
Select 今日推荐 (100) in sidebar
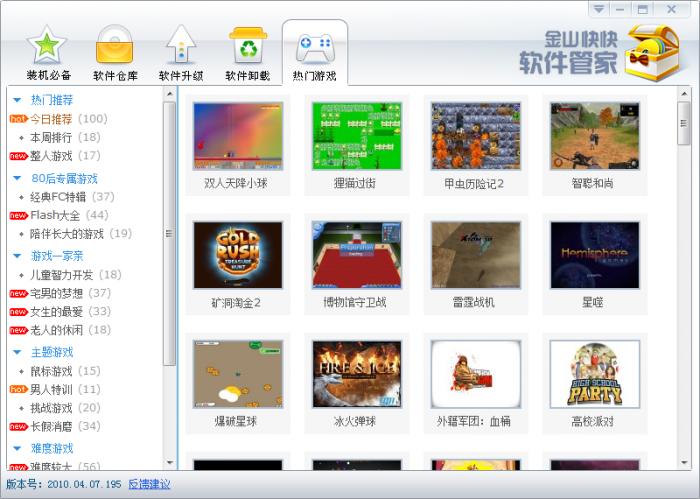pos(69,119)
